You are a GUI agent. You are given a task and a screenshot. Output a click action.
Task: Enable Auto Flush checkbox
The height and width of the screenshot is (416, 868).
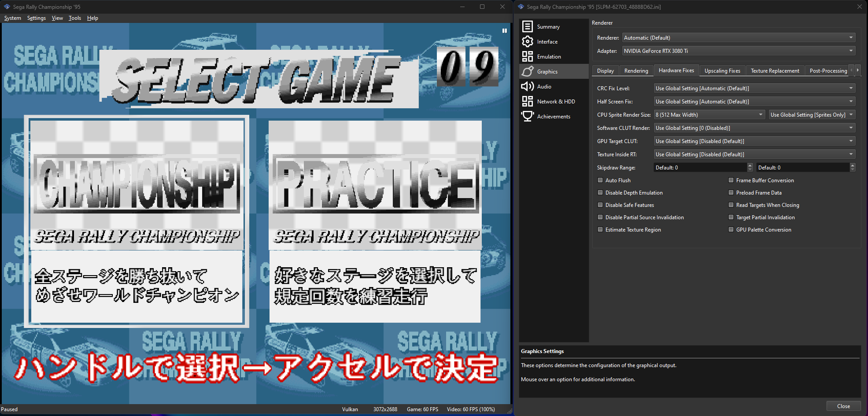(x=600, y=180)
